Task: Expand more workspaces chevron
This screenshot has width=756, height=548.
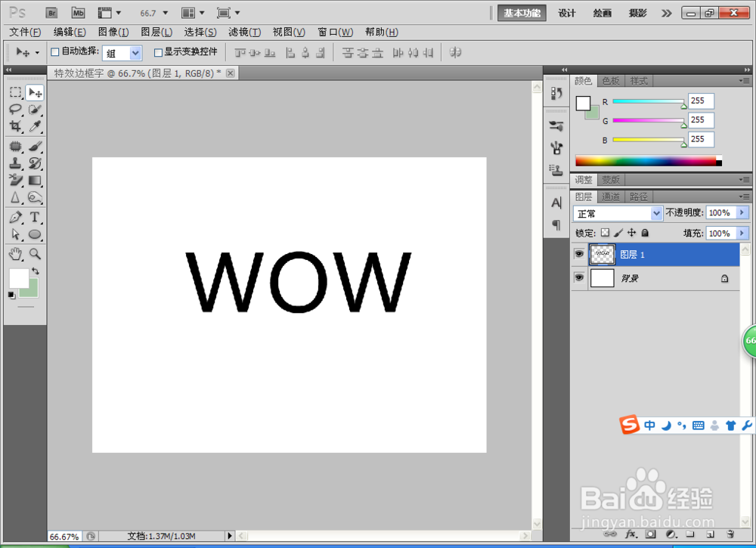Action: tap(666, 13)
